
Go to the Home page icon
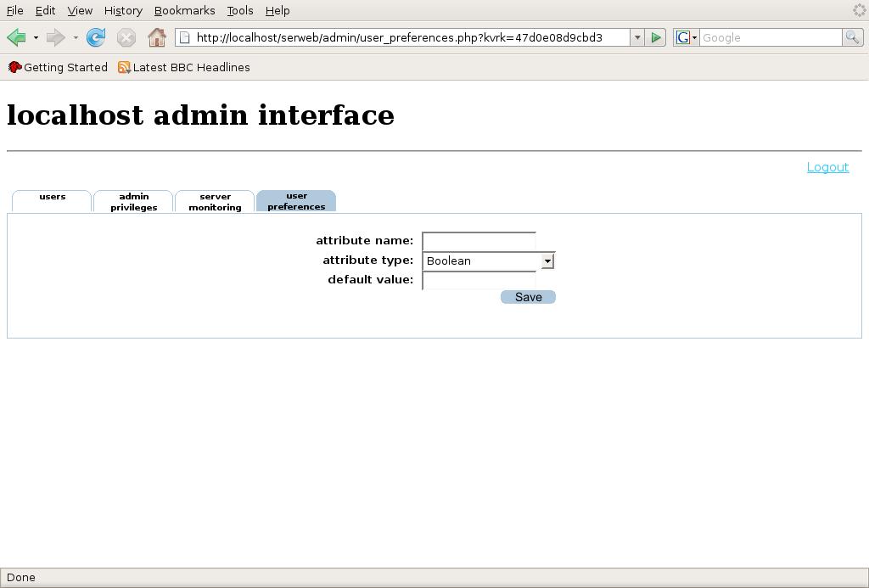click(156, 37)
